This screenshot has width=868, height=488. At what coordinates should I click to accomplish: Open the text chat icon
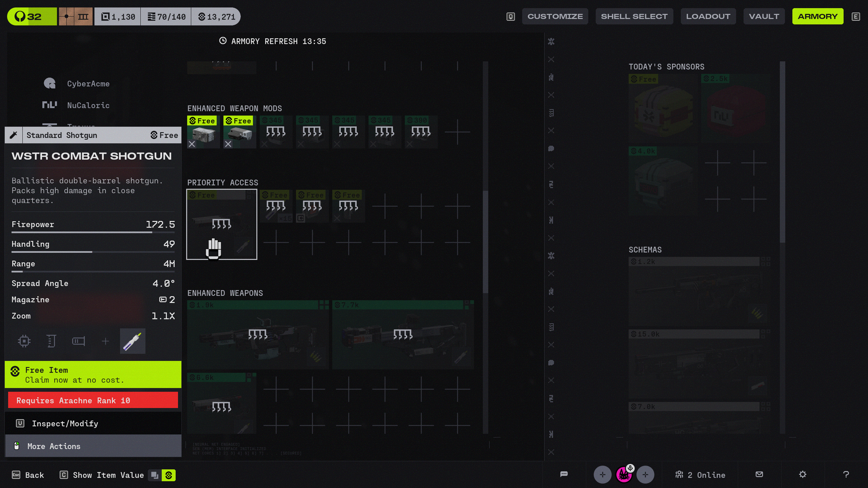[564, 474]
